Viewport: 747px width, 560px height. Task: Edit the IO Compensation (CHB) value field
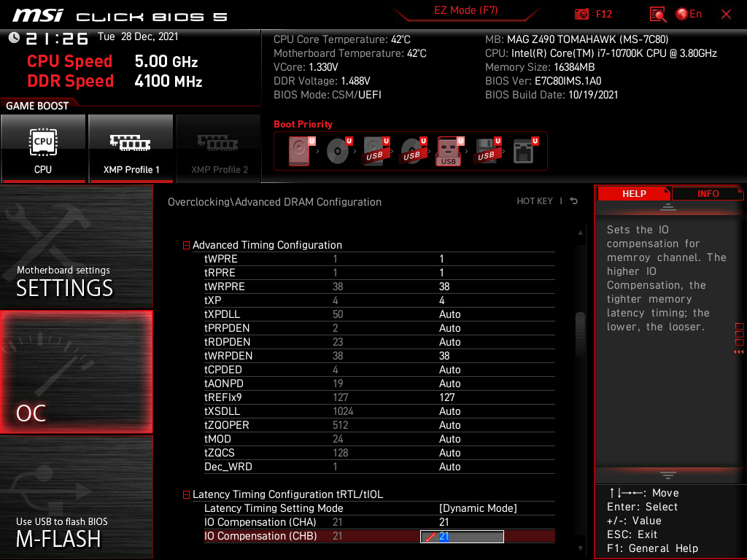pyautogui.click(x=462, y=537)
